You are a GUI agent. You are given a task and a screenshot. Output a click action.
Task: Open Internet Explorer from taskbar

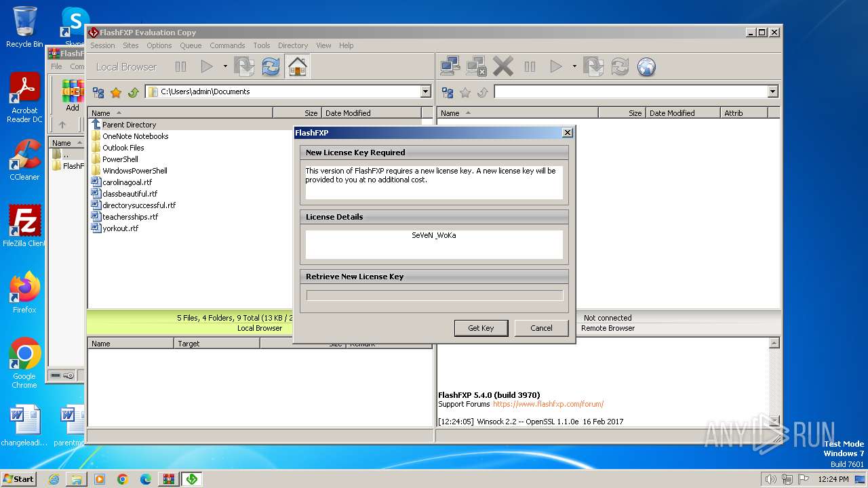pyautogui.click(x=54, y=479)
